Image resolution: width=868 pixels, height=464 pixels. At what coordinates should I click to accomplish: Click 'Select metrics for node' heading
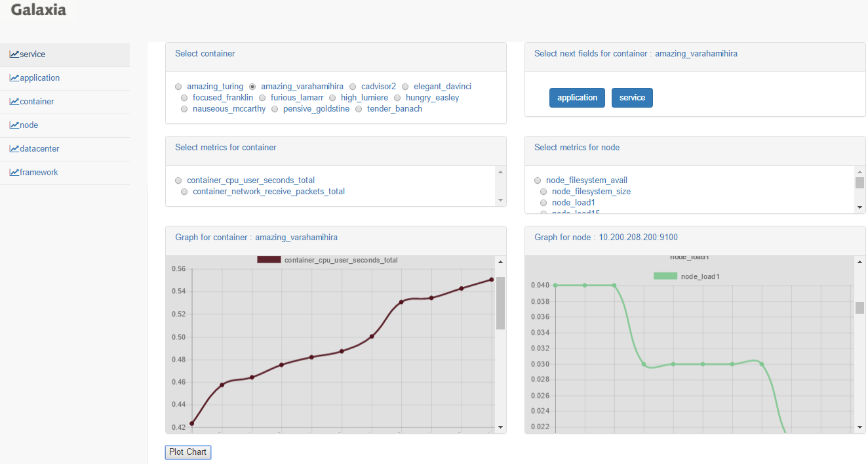click(x=577, y=148)
